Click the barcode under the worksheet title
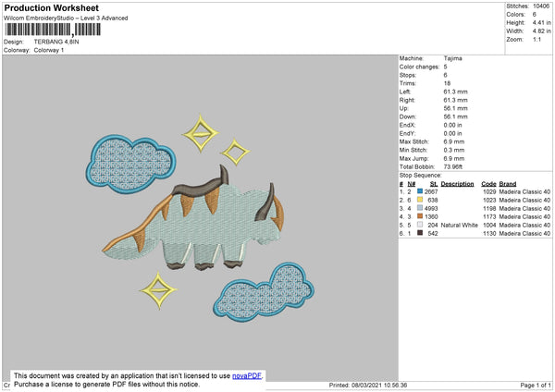Viewport: 555px width, 392px height. pos(53,30)
